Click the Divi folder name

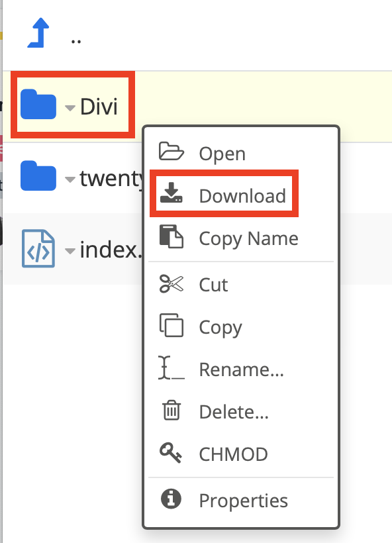coord(99,107)
